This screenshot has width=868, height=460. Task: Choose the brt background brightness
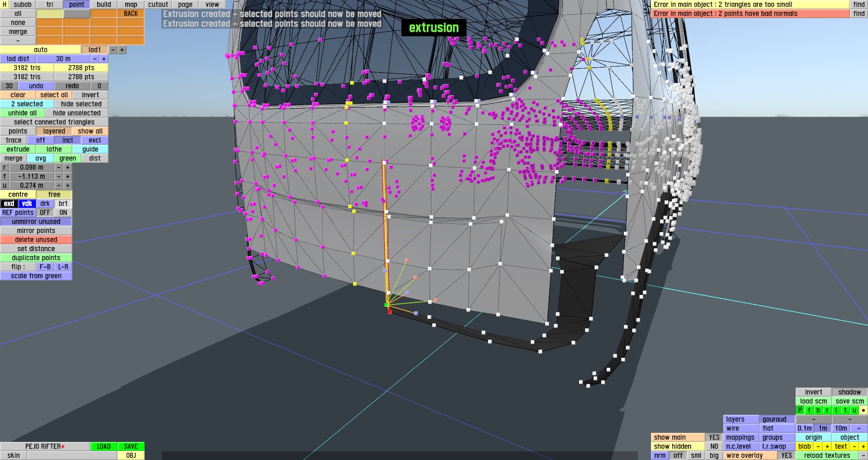[x=63, y=204]
